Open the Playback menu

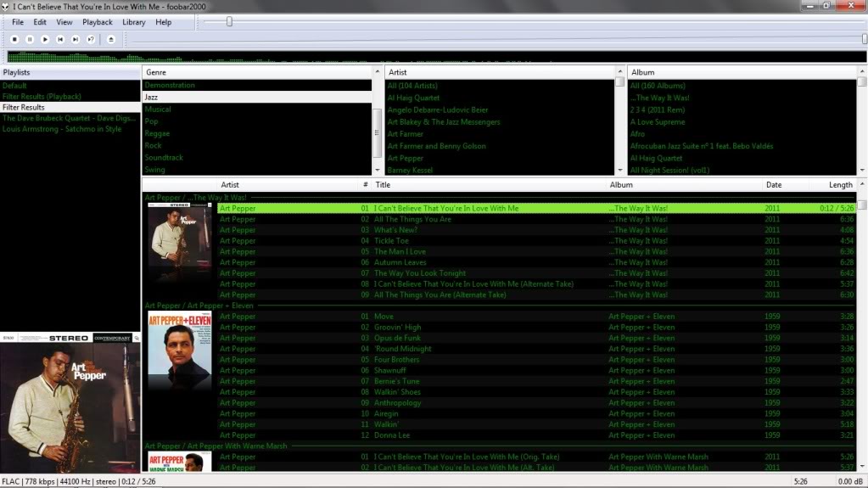(x=98, y=22)
